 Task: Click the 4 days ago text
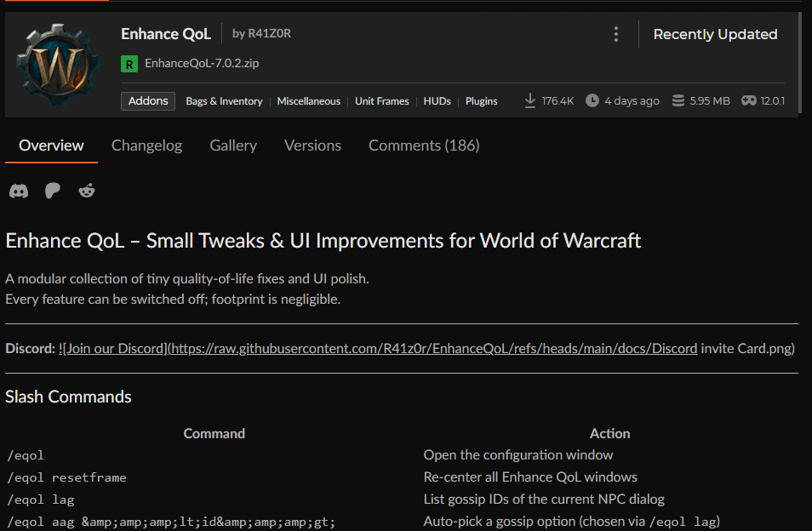coord(632,101)
